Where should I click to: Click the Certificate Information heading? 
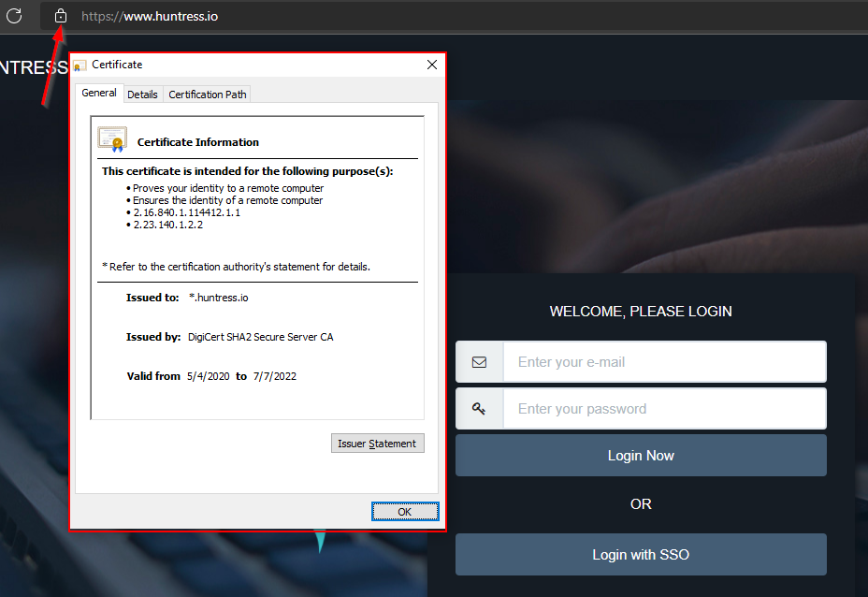point(198,142)
